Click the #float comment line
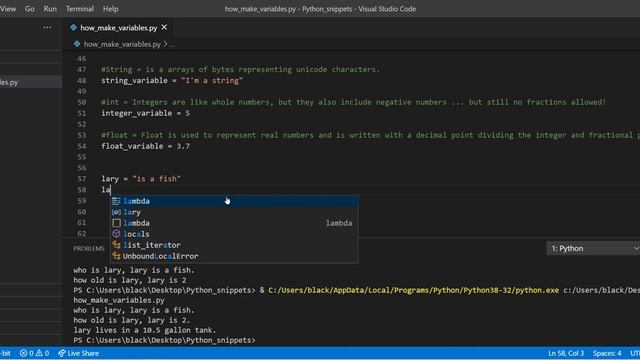Image resolution: width=640 pixels, height=360 pixels. tap(371, 135)
